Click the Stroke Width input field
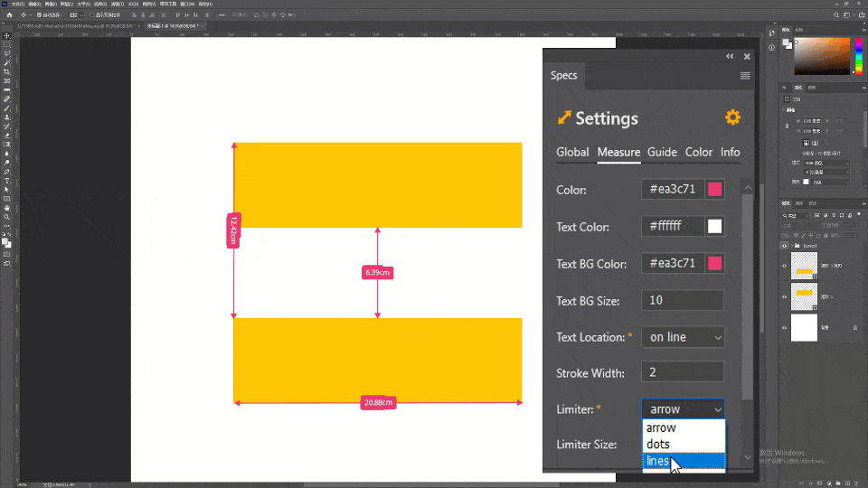 (683, 372)
